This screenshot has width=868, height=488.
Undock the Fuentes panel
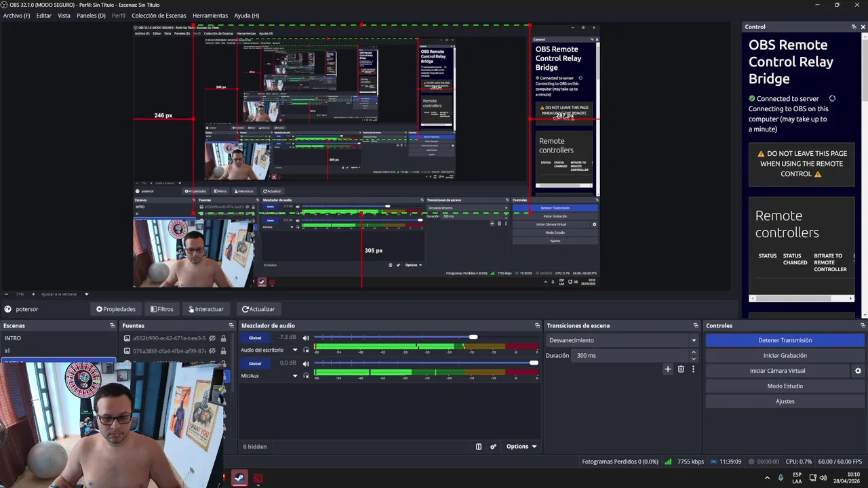tap(231, 325)
